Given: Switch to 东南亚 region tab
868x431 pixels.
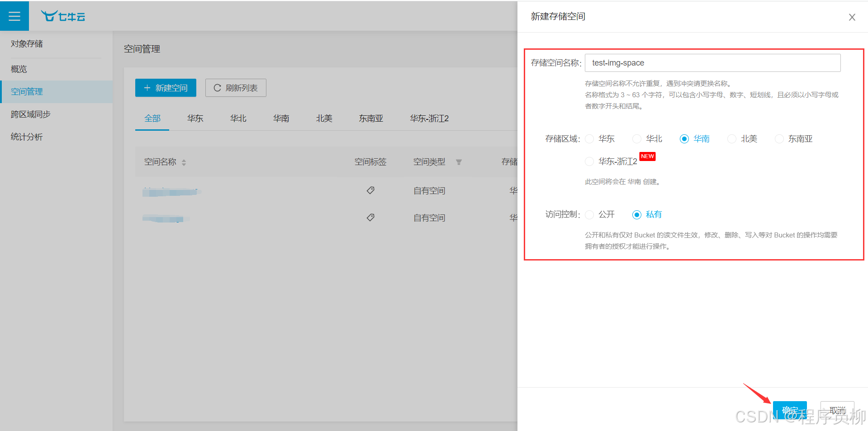Looking at the screenshot, I should point(371,118).
